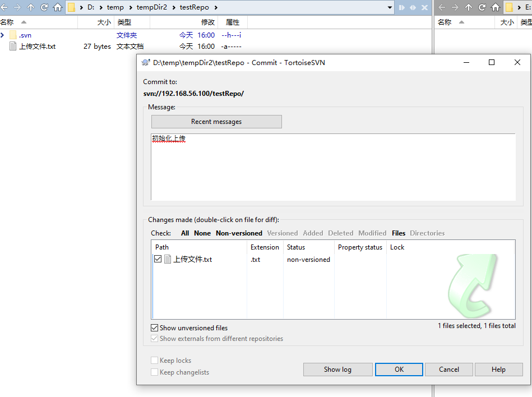Click the tempDir2 breadcrumb segment
The image size is (532, 397).
point(152,7)
